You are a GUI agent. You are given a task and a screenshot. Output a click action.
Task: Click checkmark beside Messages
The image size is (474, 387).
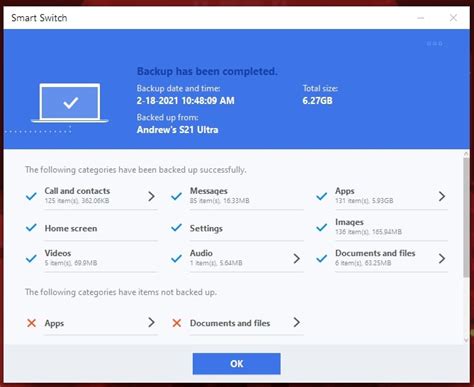point(176,196)
